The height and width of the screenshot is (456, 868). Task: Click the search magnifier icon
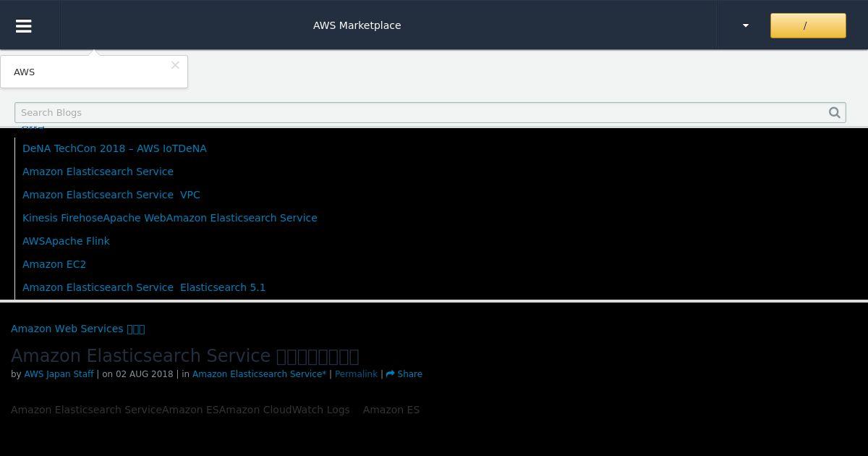(835, 112)
